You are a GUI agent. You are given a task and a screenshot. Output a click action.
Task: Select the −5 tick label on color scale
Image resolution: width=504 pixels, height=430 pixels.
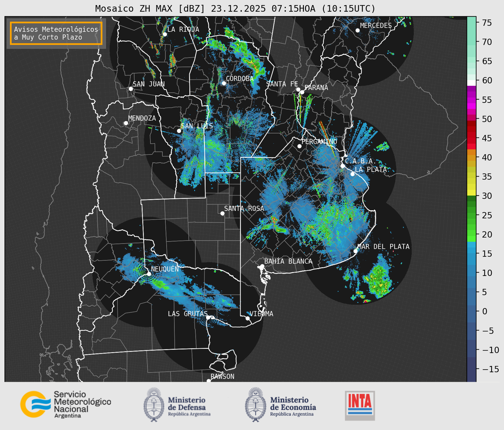coord(488,331)
